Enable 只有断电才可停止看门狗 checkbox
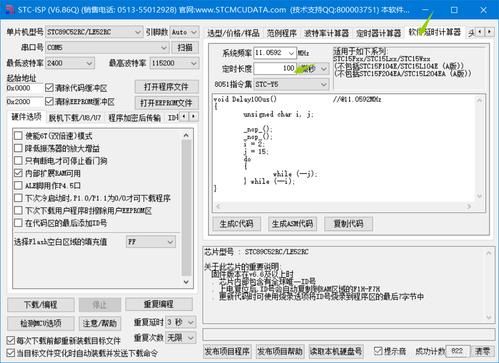The image size is (499, 363). pyautogui.click(x=18, y=161)
